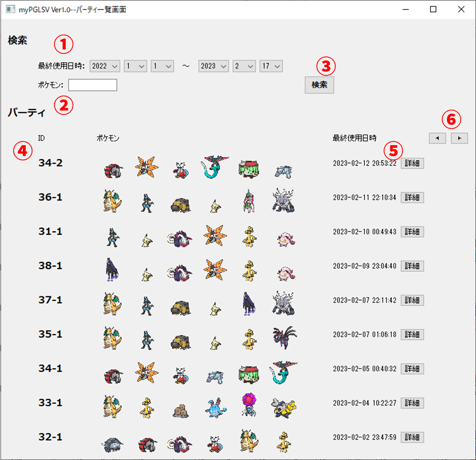Click the dark purple cloaked Pokémon in party 38-1
476x460 pixels.
pyautogui.click(x=112, y=269)
